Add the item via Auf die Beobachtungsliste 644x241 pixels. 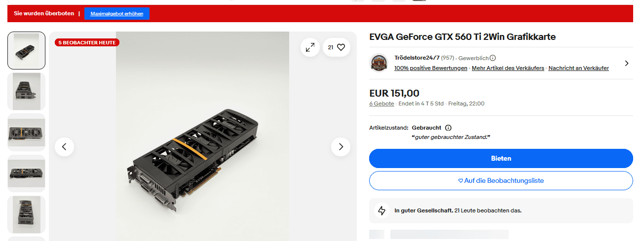tap(501, 181)
